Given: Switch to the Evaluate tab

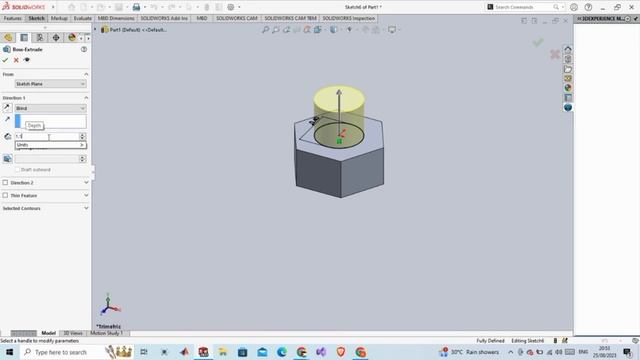Looking at the screenshot, I should pos(82,18).
